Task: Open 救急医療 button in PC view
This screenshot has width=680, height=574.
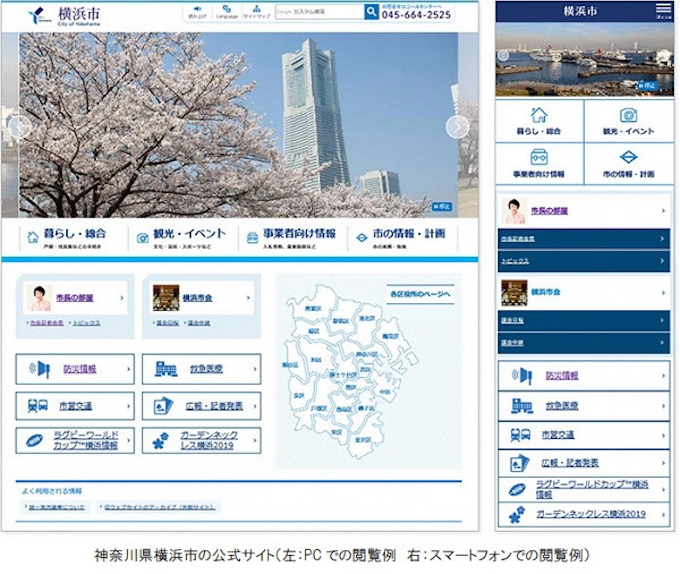Action: 201,369
